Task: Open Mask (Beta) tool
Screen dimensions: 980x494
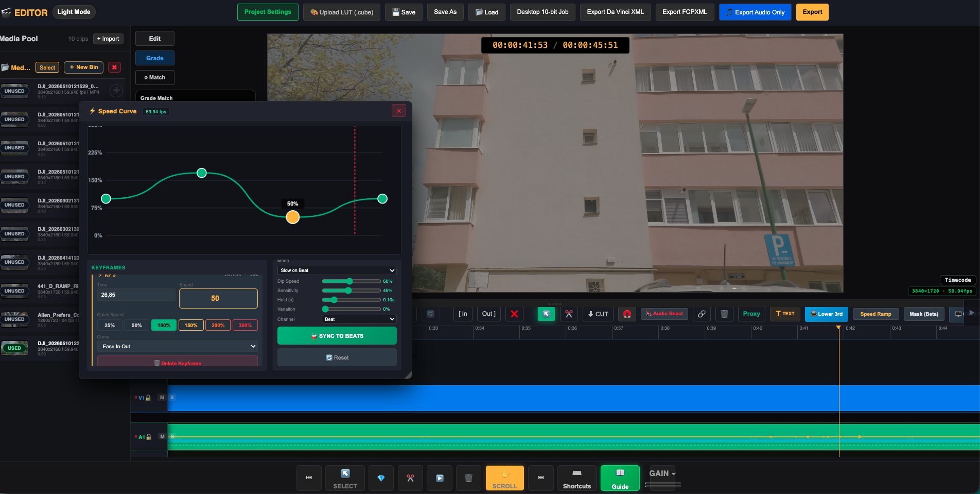Action: pyautogui.click(x=924, y=314)
